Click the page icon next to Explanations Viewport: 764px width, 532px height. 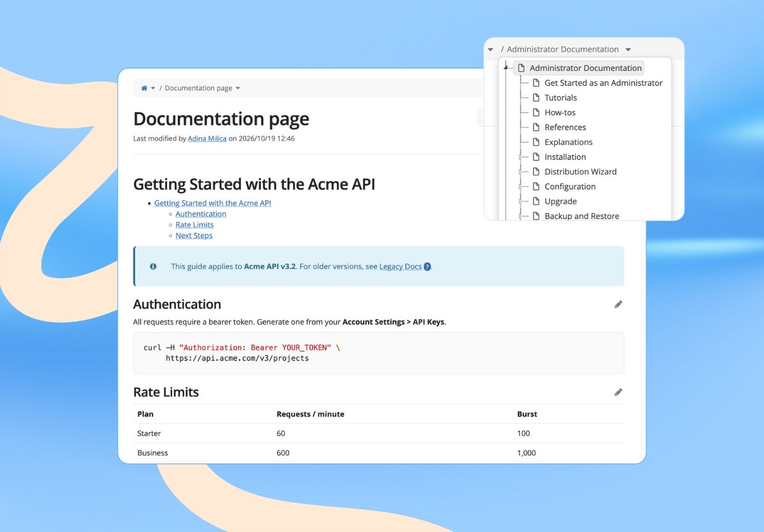pos(536,142)
